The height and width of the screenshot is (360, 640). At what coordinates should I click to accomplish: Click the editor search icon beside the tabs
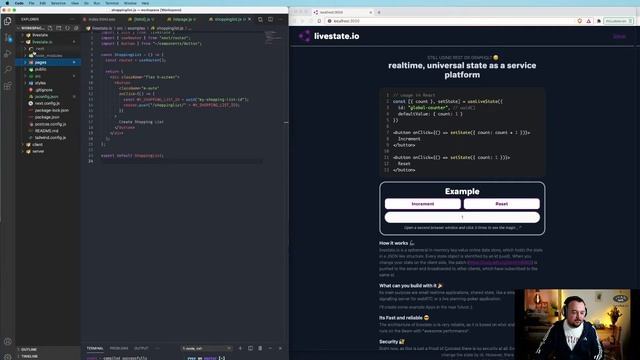tap(260, 19)
